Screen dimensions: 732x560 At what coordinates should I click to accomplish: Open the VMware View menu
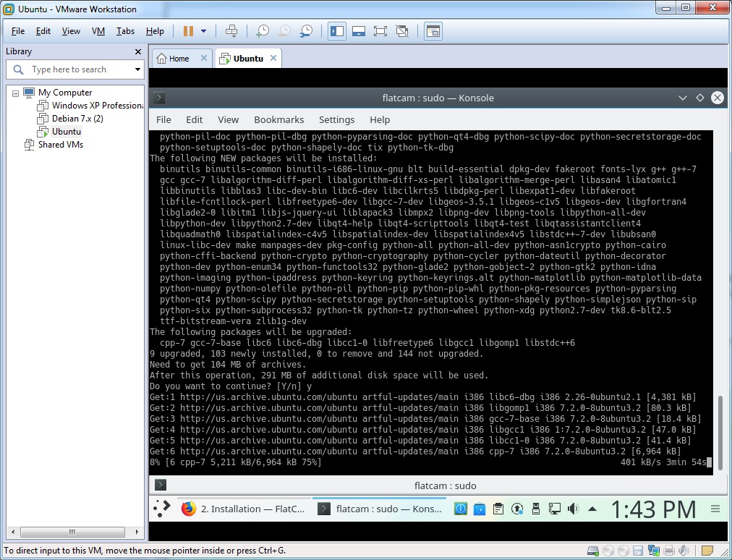pos(71,31)
